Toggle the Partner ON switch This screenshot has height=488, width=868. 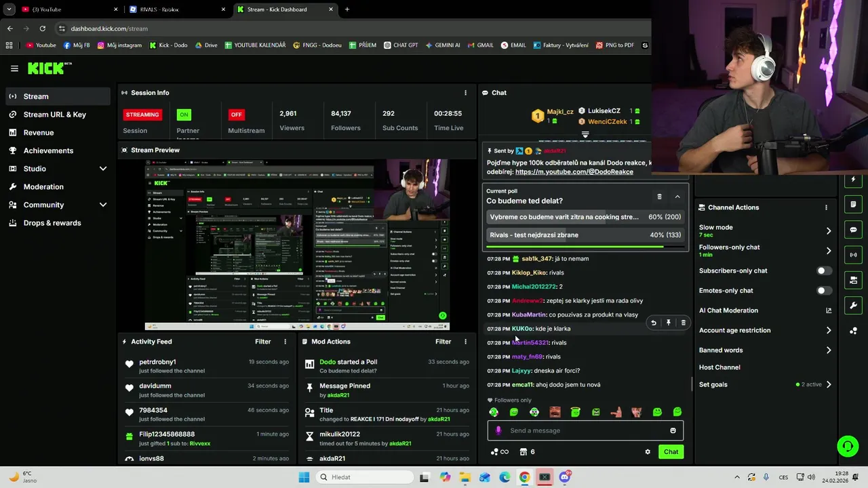click(x=184, y=115)
